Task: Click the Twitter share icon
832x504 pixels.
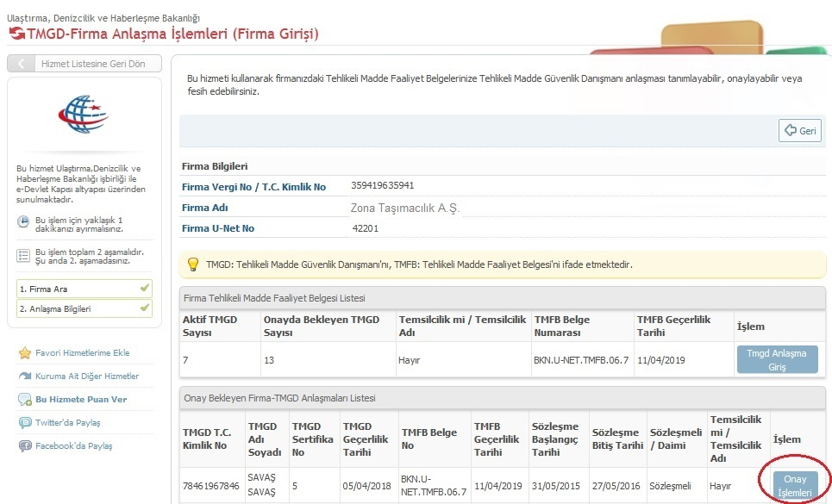Action: tap(25, 422)
